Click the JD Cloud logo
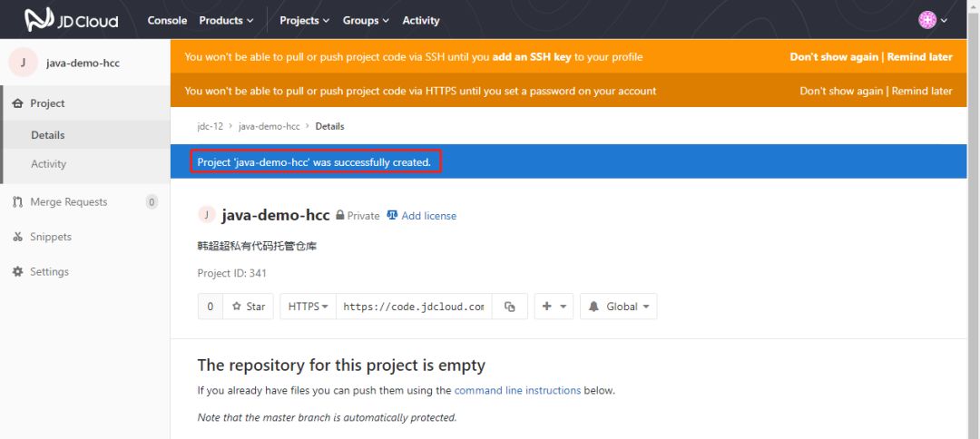980x439 pixels. pyautogui.click(x=71, y=20)
